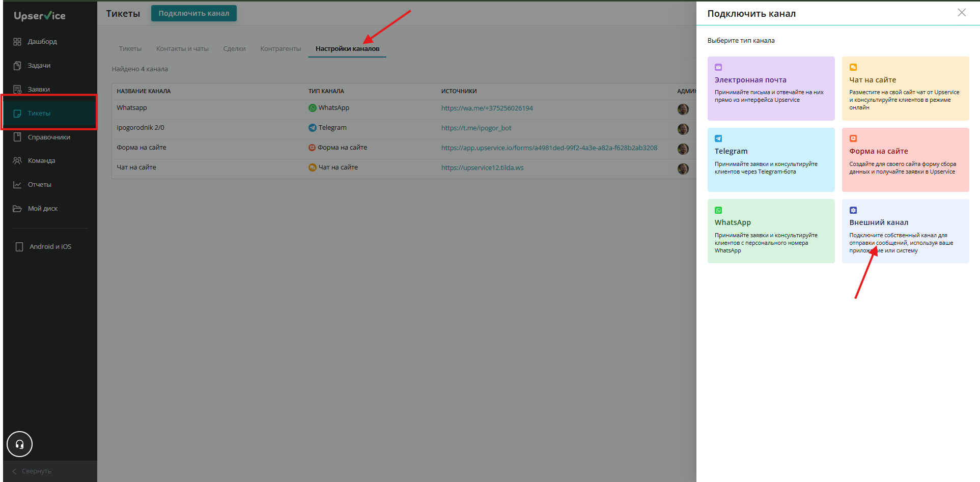Choose the Электронная почта channel title

(x=750, y=80)
